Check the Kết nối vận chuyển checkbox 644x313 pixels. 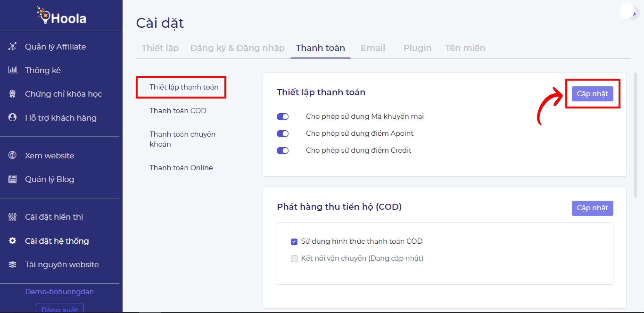(294, 259)
